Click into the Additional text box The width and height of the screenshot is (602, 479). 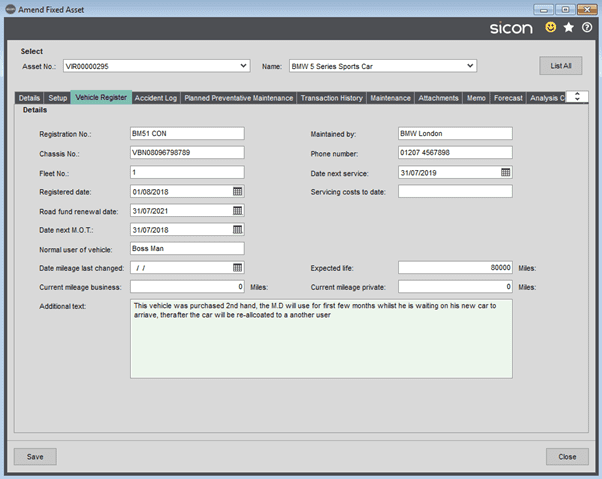pos(321,339)
